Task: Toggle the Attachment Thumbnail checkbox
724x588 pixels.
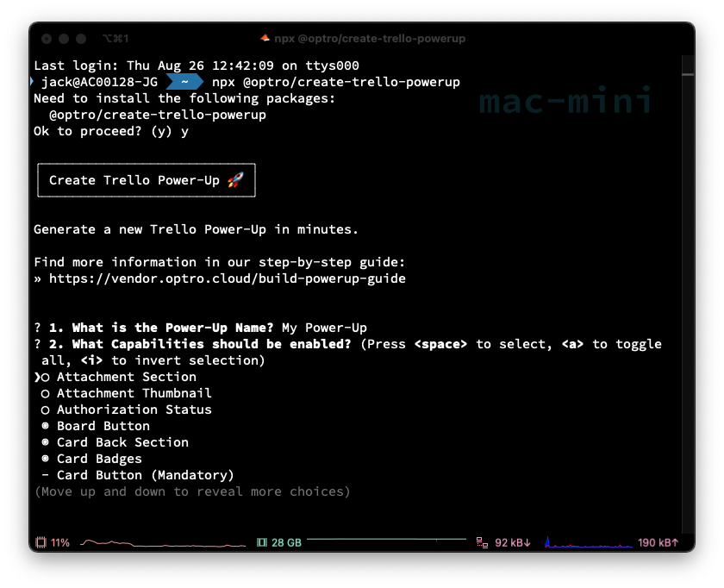Action: tap(45, 393)
